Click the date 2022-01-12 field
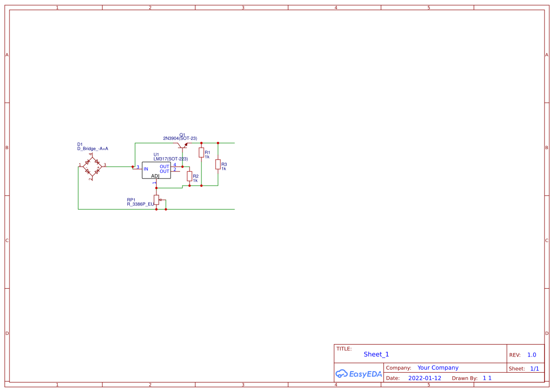The height and width of the screenshot is (392, 554). coord(425,378)
